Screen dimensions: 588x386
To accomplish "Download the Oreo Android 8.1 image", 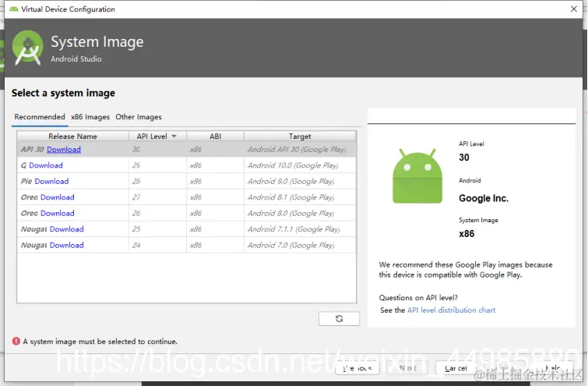I will [58, 197].
